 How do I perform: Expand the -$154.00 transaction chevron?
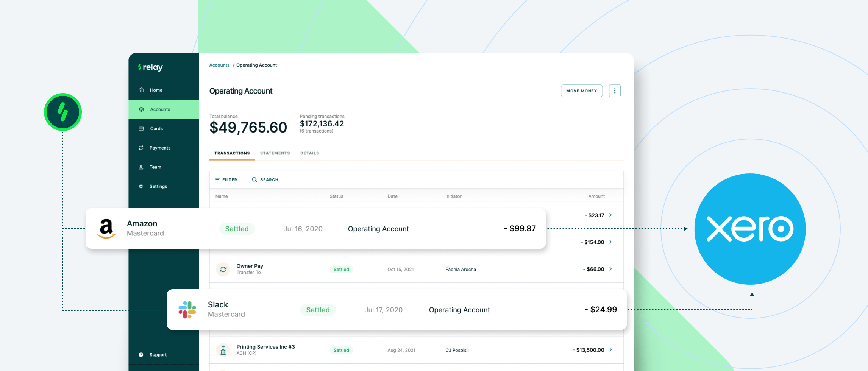click(610, 242)
